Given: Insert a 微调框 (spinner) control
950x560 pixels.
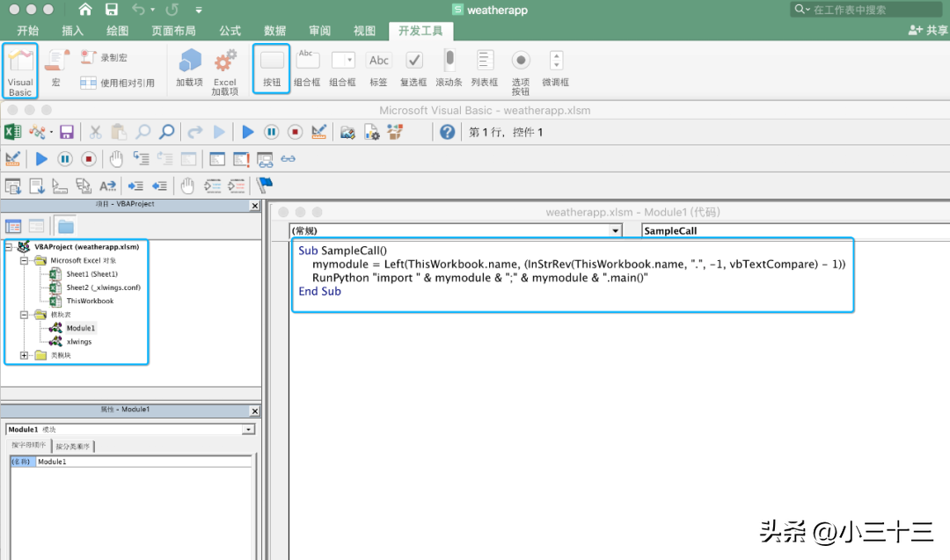Looking at the screenshot, I should pyautogui.click(x=556, y=68).
